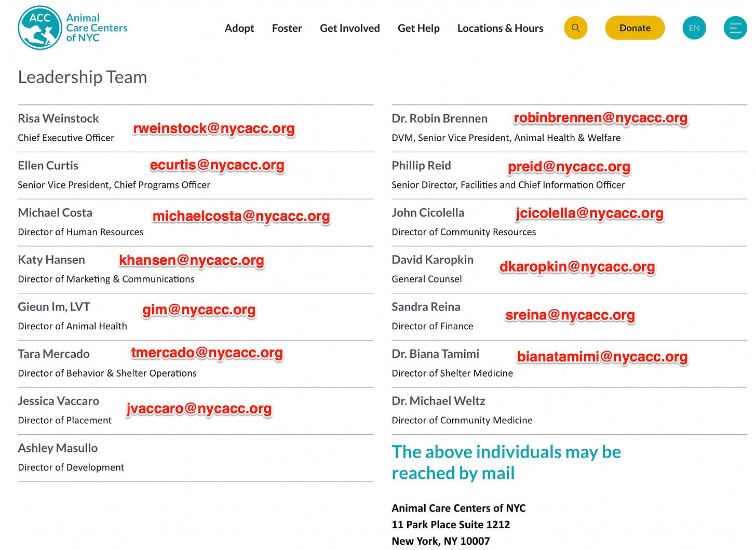This screenshot has width=756, height=550.
Task: Click Director of Animal Health title
Action: tap(72, 326)
